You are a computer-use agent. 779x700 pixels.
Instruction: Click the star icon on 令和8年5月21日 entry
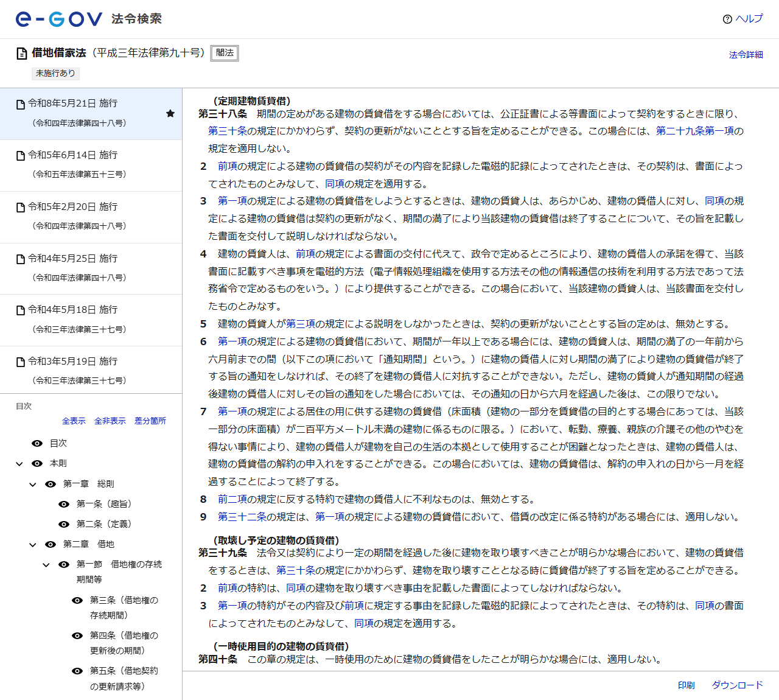tap(170, 113)
